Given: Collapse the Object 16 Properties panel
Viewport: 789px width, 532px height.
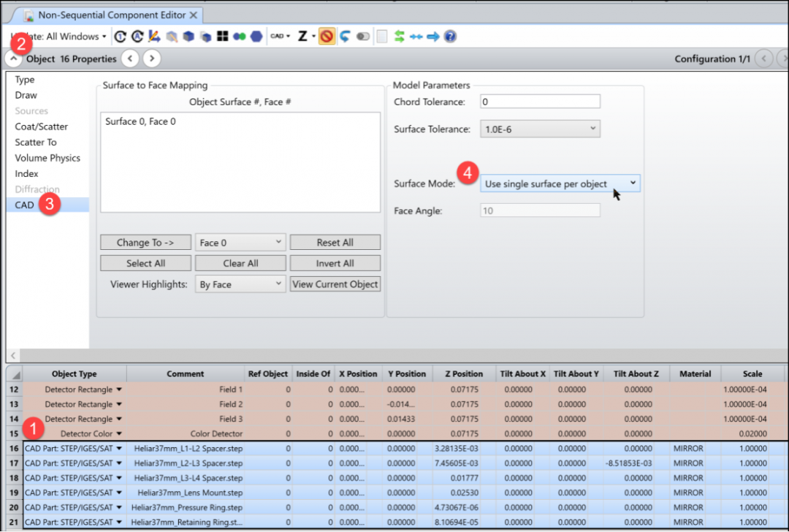Looking at the screenshot, I should pos(14,58).
